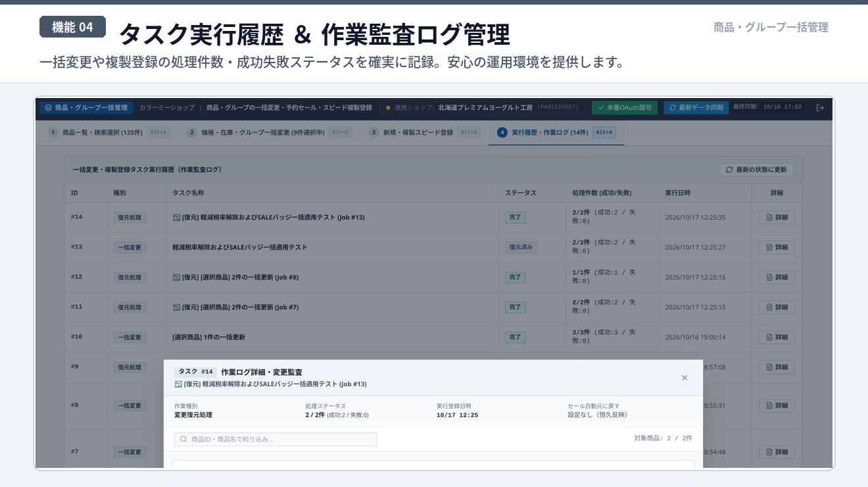Switch to 価格・在庫・グループ一括変更 tab

click(x=270, y=132)
